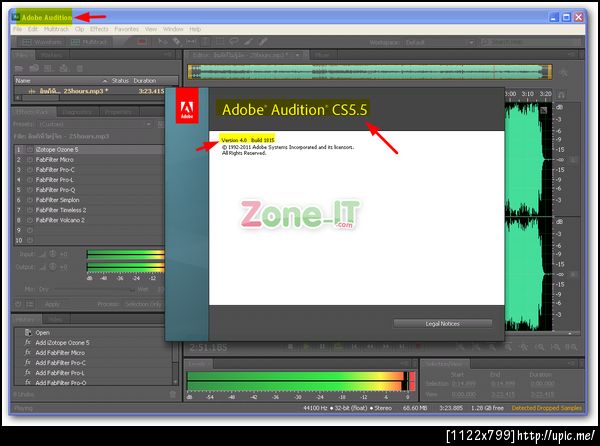Click the Search Help field
Screen dimensions: 600x446
tap(530, 42)
